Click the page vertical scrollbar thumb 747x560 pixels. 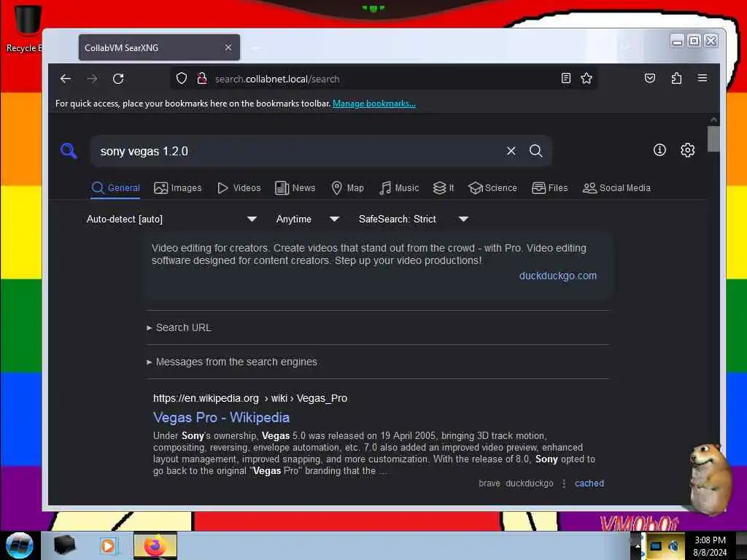pyautogui.click(x=713, y=139)
